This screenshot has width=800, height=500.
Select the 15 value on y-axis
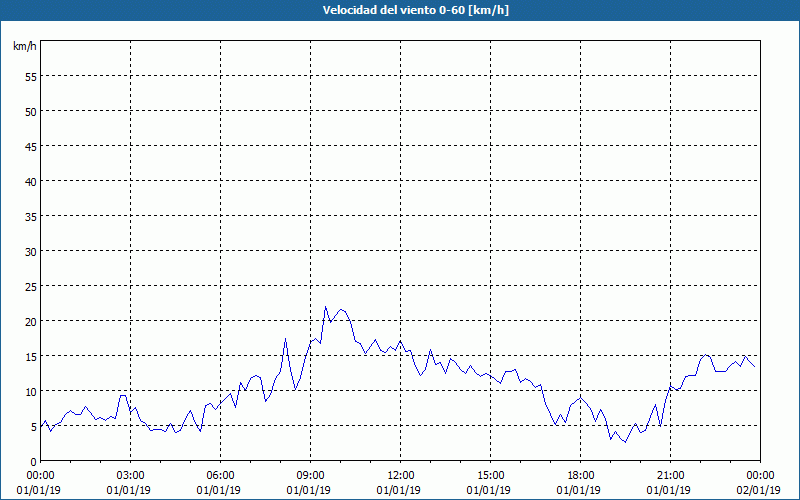(x=31, y=356)
